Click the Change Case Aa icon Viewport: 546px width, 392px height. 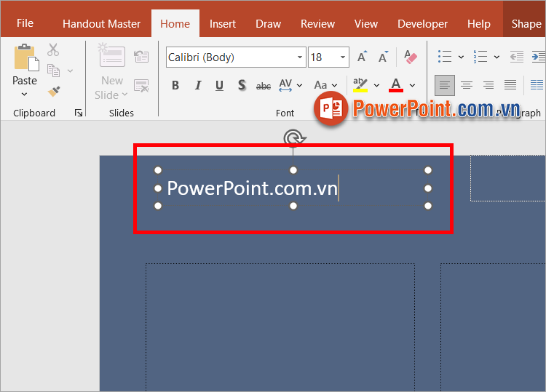(x=321, y=85)
